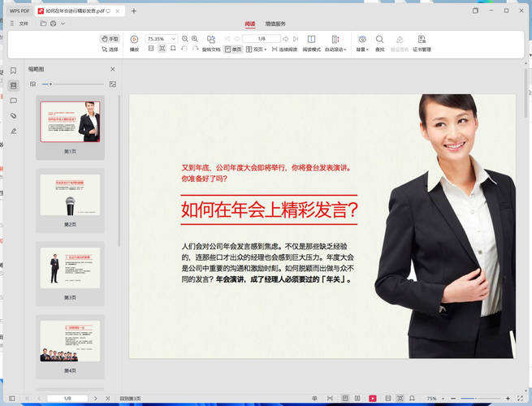Expand the 双页 (Double page) dropdown

(257, 50)
